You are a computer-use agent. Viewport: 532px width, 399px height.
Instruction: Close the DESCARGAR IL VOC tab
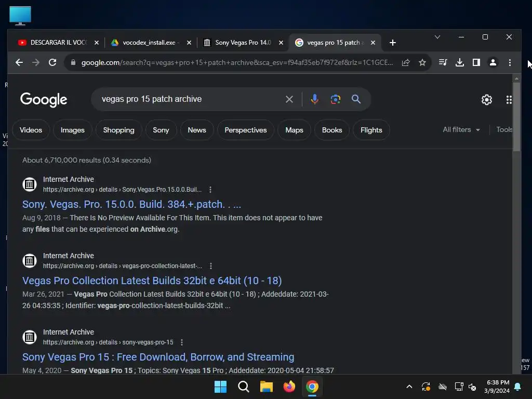[97, 43]
